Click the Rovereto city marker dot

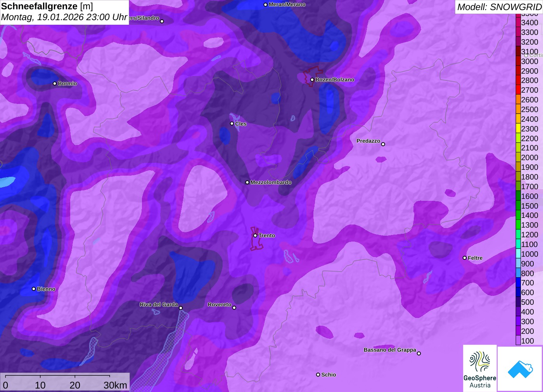pyautogui.click(x=234, y=308)
